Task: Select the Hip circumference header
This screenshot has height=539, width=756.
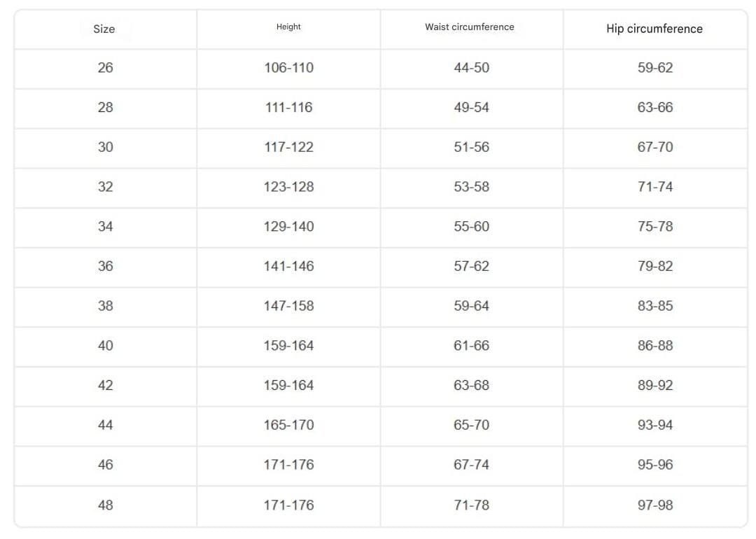Action: (654, 29)
